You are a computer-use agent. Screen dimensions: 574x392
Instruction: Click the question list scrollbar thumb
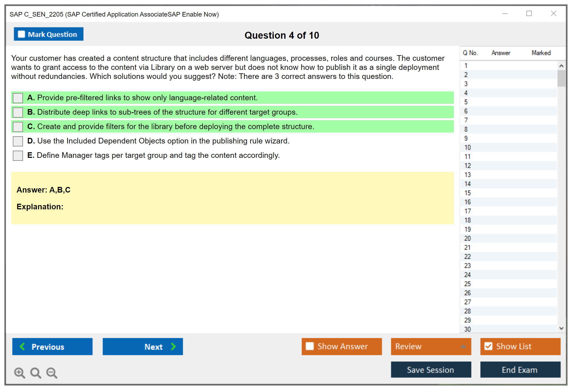coord(561,78)
